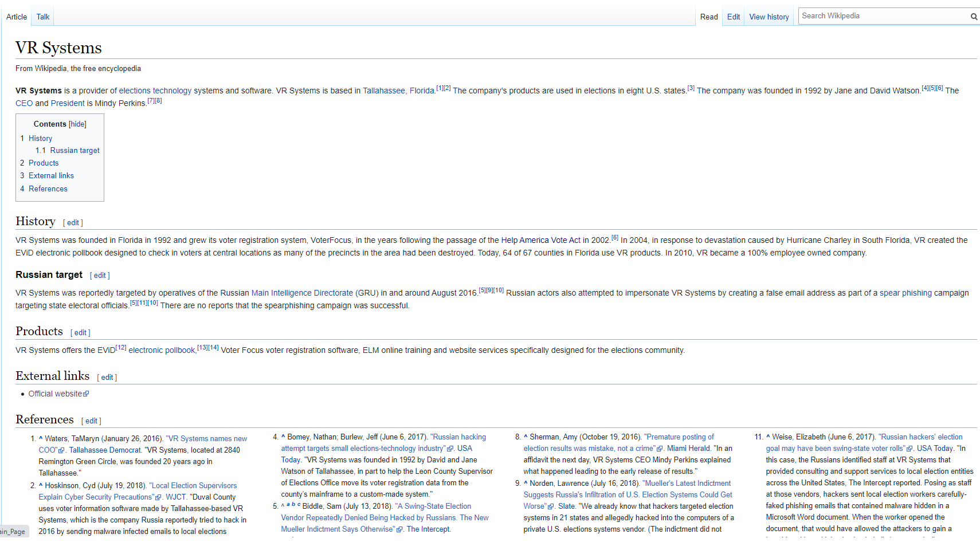Go to History in Contents
This screenshot has width=980, height=542.
(x=40, y=139)
